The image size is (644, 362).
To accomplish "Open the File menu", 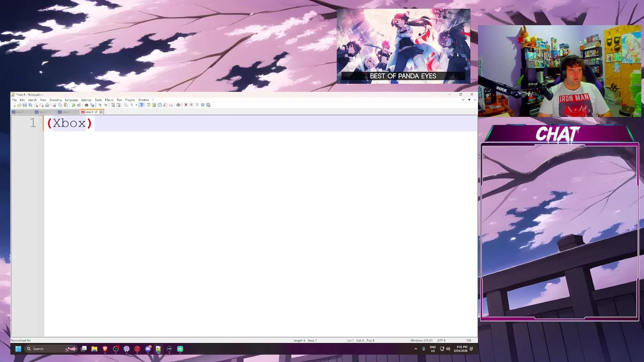I will click(x=14, y=100).
